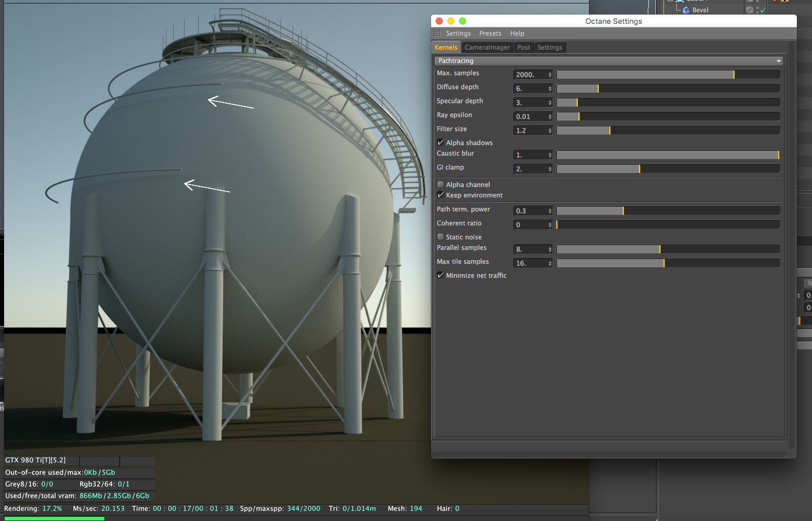Click the Caustic blur slider
The width and height of the screenshot is (812, 521).
click(x=668, y=155)
